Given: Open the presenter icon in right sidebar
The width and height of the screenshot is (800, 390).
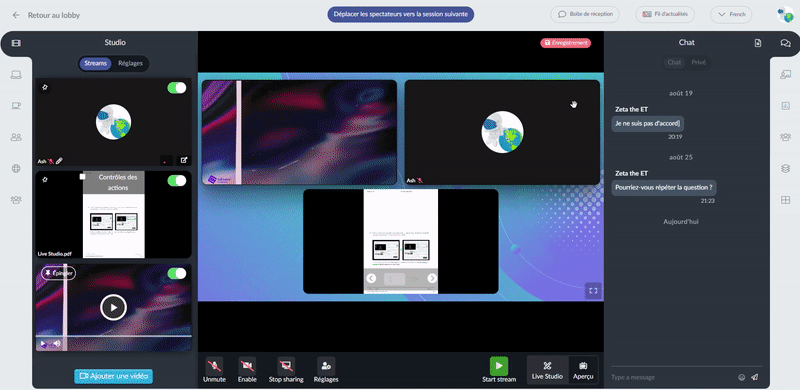Looking at the screenshot, I should click(x=785, y=75).
